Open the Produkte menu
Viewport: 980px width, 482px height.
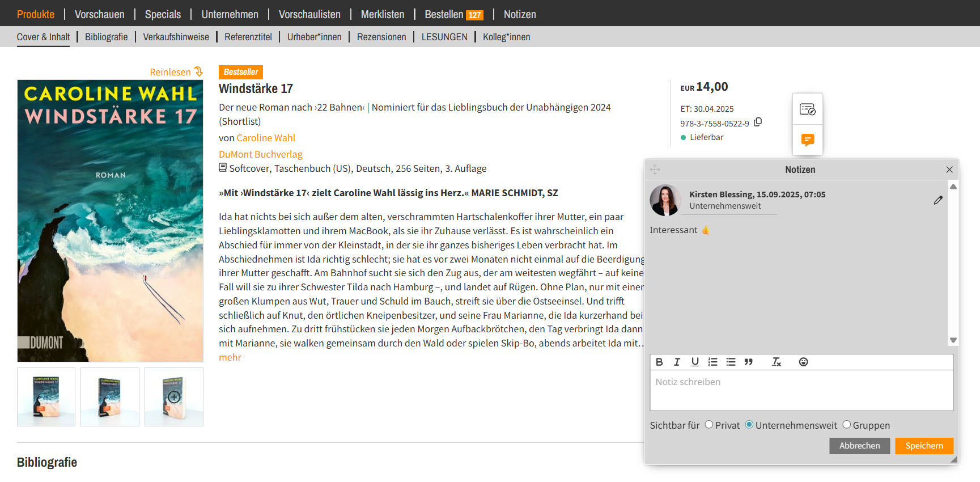click(x=36, y=14)
